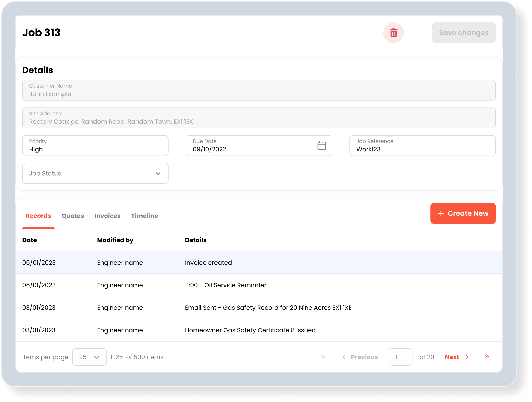Jump to the first page with double-left arrows
The height and width of the screenshot is (402, 532).
pos(323,357)
